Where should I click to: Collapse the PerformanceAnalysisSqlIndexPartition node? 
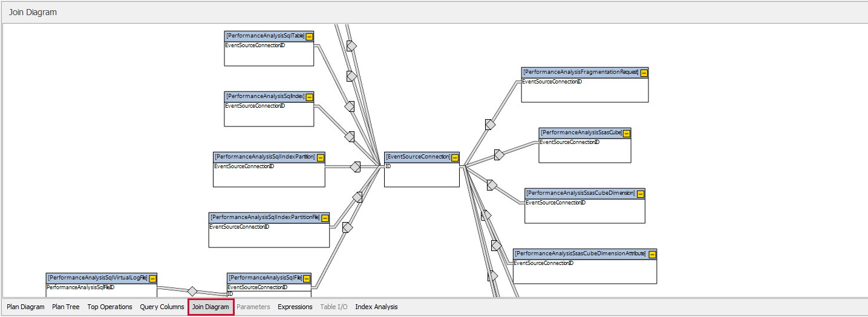pyautogui.click(x=321, y=157)
